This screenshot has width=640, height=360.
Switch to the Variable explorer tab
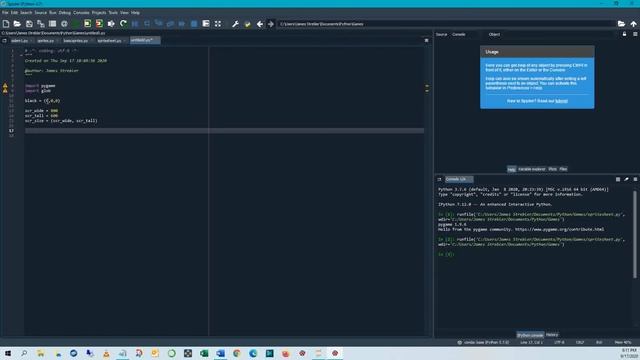tap(531, 169)
